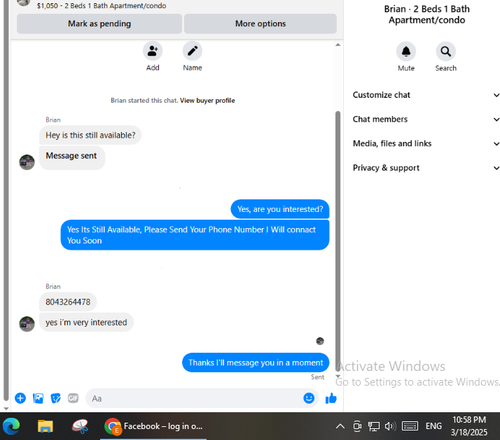This screenshot has height=440, width=500.
Task: Mute the conversation with bell icon
Action: coord(406,51)
